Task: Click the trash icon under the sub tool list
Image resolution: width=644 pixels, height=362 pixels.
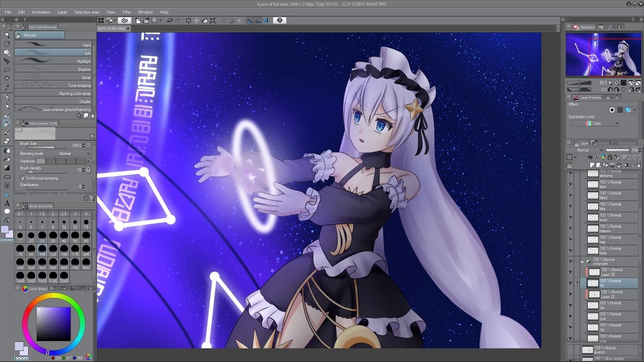Action: [93, 116]
